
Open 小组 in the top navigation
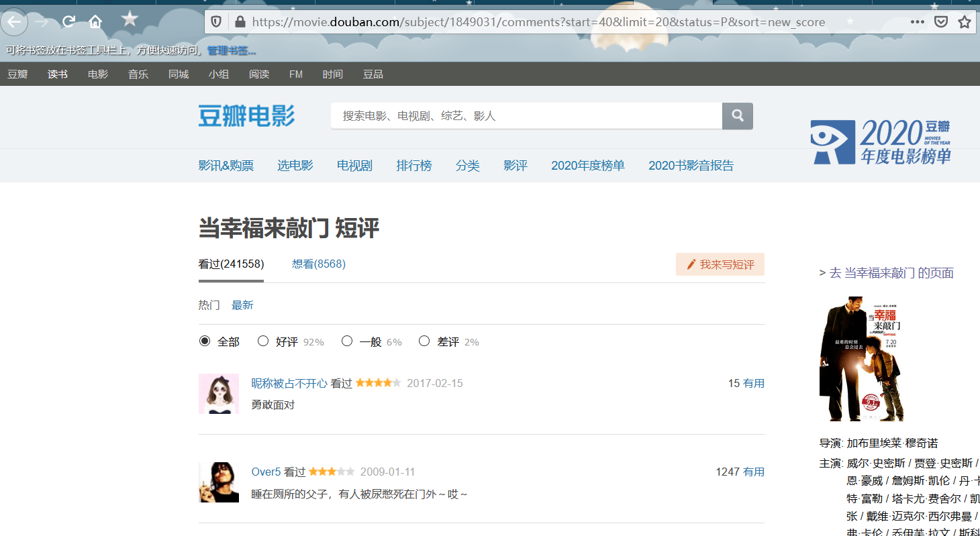click(x=219, y=74)
